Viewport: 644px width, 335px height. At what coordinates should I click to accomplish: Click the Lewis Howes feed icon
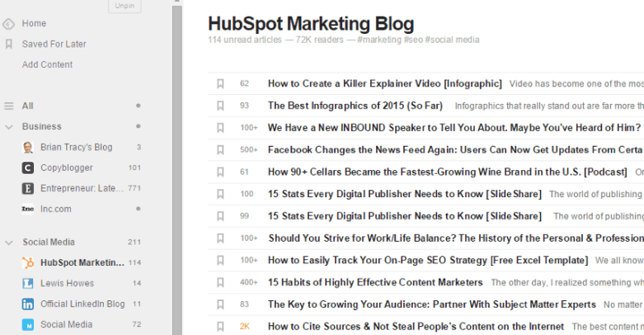pyautogui.click(x=27, y=283)
